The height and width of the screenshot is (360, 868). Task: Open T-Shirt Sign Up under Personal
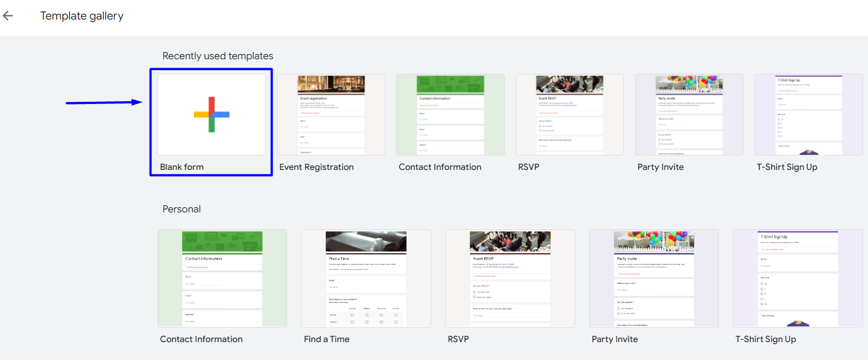pos(798,278)
